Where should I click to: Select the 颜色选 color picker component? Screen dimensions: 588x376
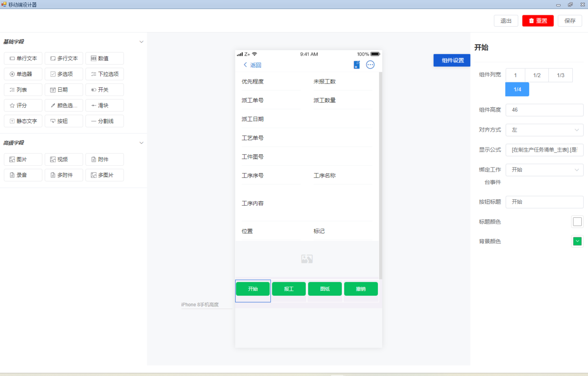(x=64, y=106)
